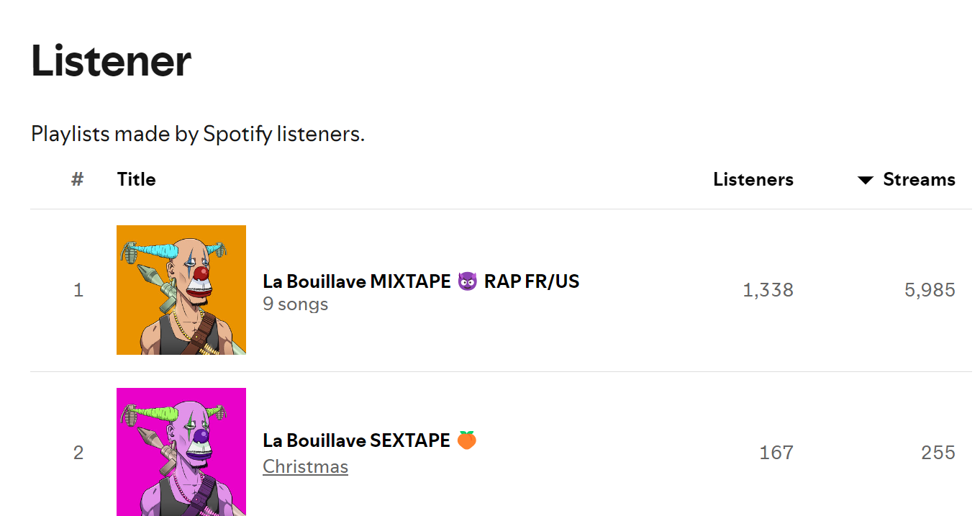980x516 pixels.
Task: Click the pink cover art of SEXTAPE playlist
Action: pyautogui.click(x=181, y=452)
